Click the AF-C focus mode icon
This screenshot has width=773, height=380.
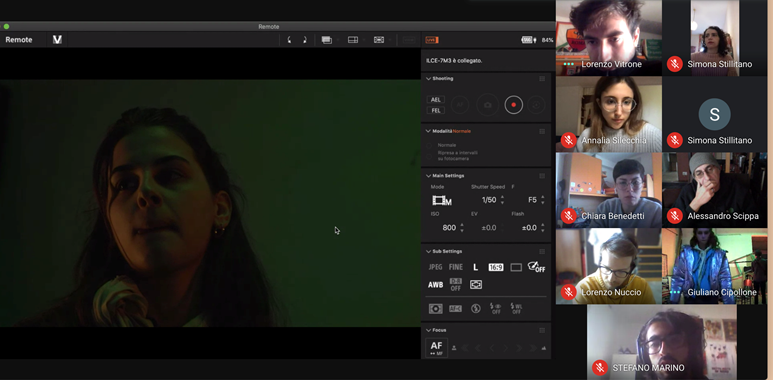[456, 309]
